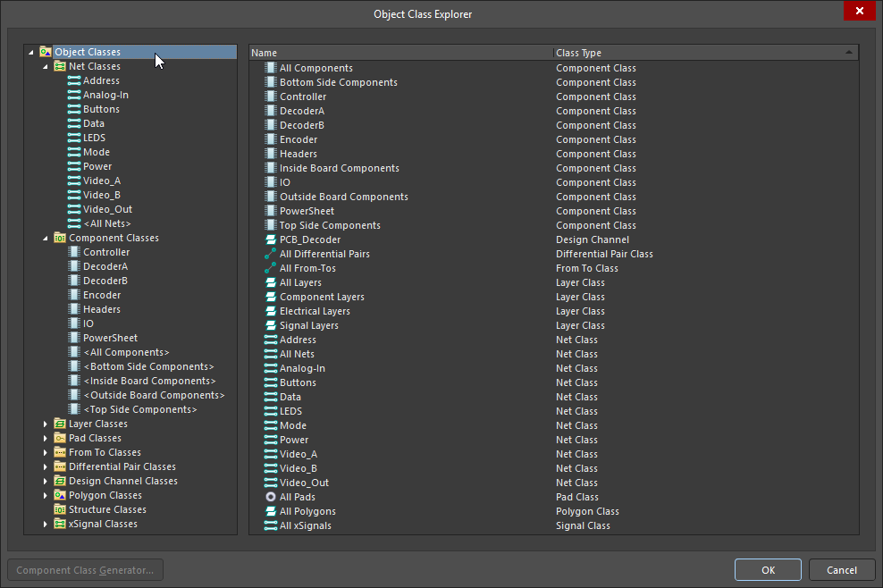Click the Class Type sort arrow indicator
Image resolution: width=883 pixels, height=588 pixels.
(x=849, y=53)
